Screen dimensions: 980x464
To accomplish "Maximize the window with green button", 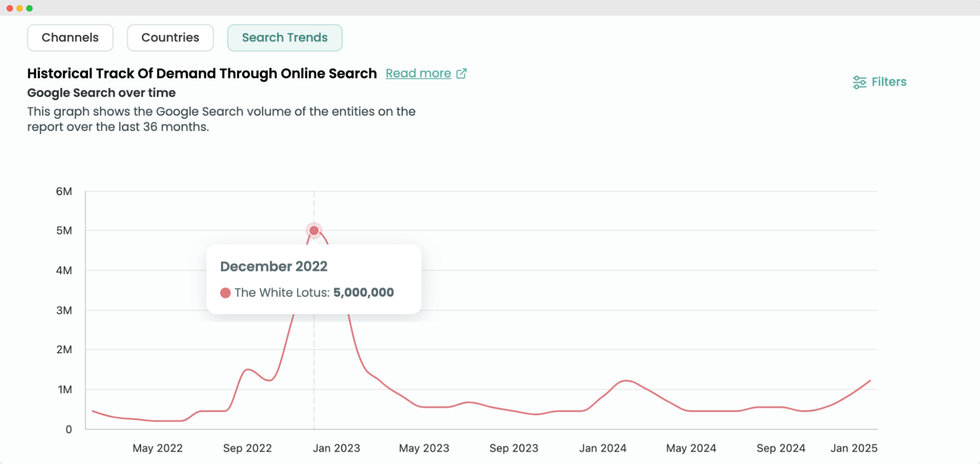I will 29,8.
